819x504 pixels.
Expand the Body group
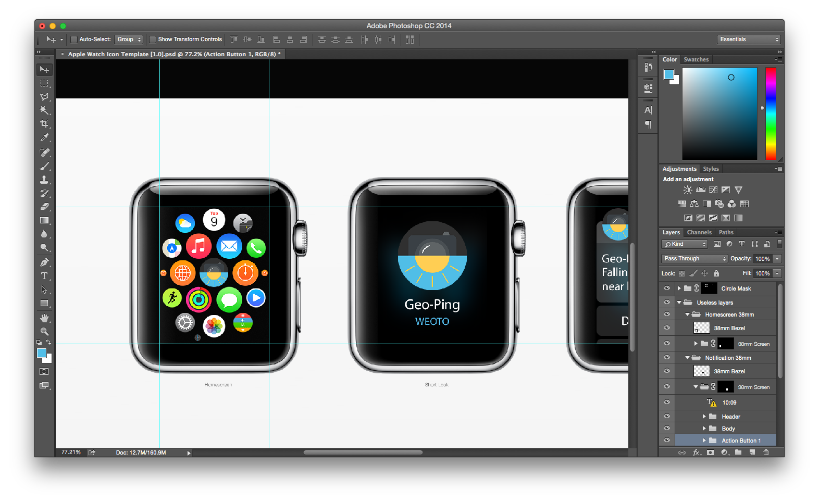click(704, 429)
